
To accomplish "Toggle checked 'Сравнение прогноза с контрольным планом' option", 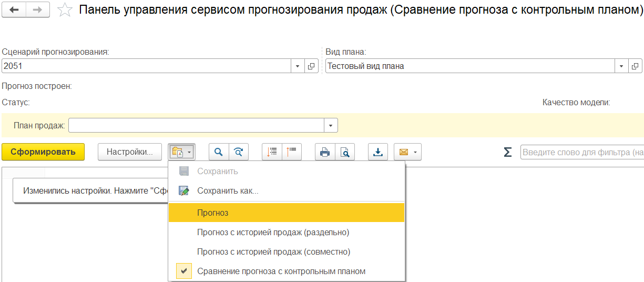I will pyautogui.click(x=281, y=271).
